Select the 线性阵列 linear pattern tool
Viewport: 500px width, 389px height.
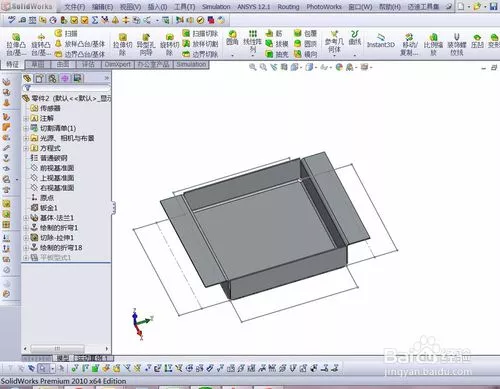252,41
